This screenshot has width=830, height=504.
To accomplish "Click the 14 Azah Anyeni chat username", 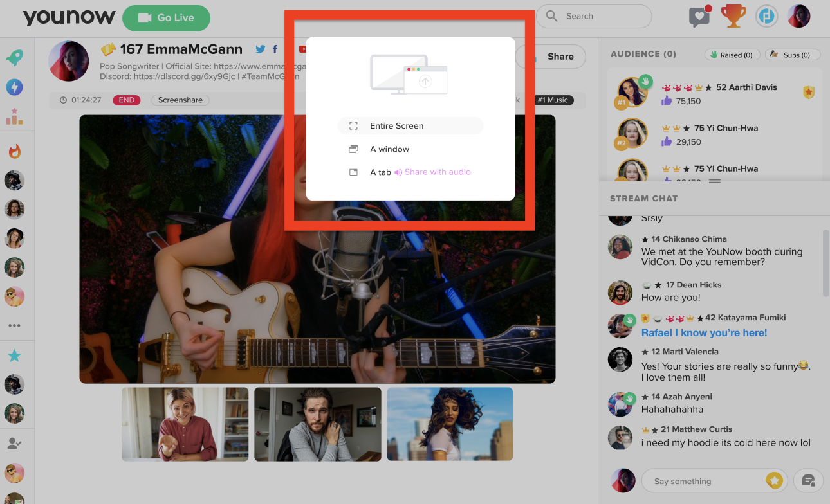I will click(681, 397).
